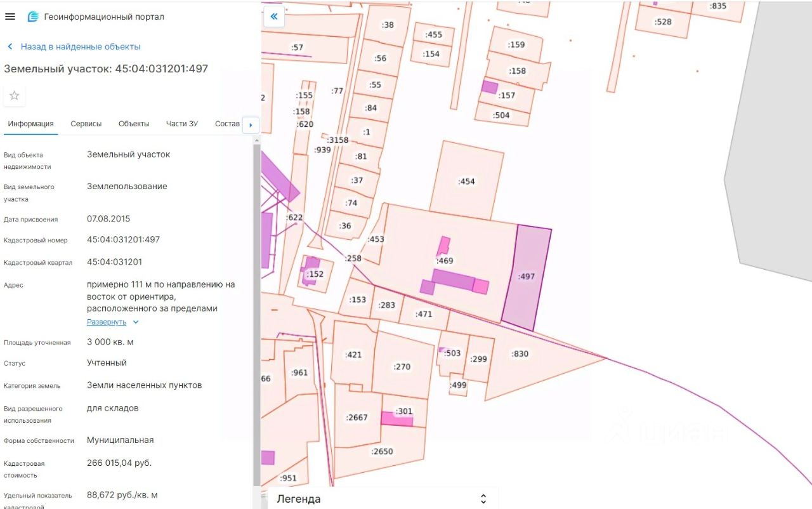Click parcel :421 on the map
The width and height of the screenshot is (812, 509).
point(353,355)
